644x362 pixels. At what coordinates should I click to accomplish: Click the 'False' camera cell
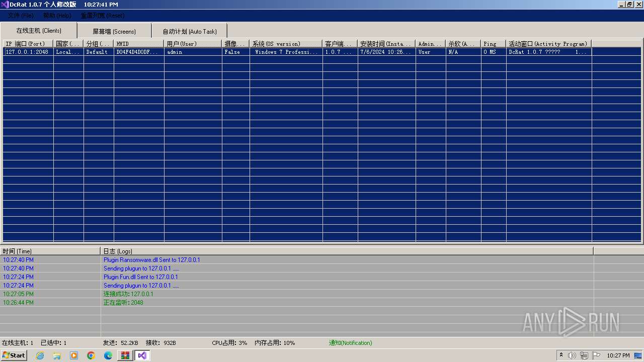pos(235,52)
